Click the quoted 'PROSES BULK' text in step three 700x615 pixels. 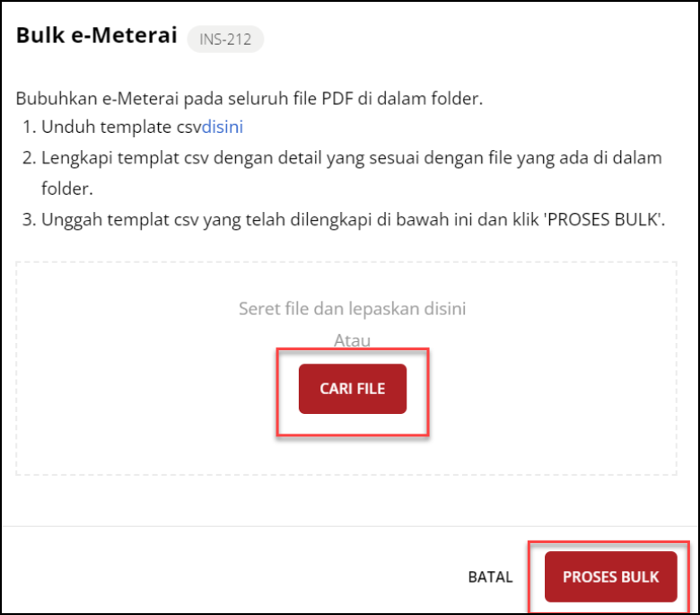coord(608,220)
